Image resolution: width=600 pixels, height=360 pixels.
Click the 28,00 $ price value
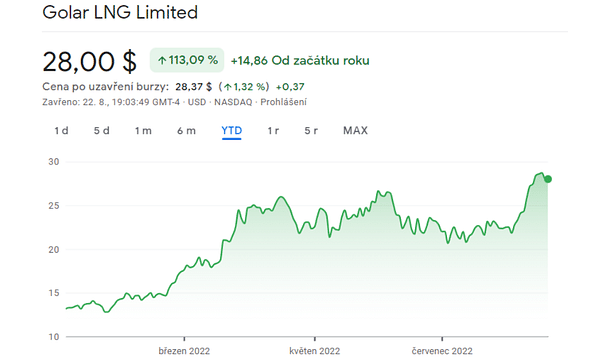[x=90, y=61]
